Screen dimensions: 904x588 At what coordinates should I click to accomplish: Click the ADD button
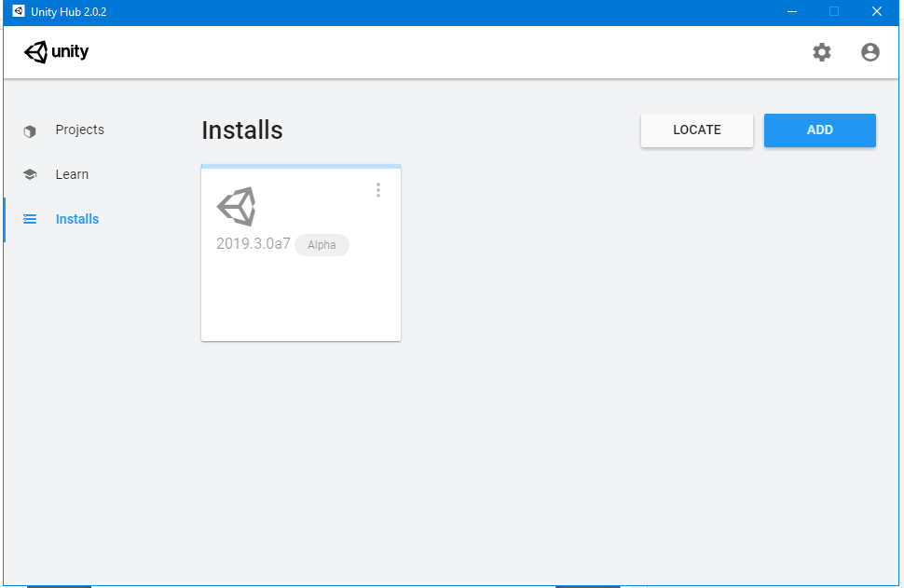tap(819, 130)
